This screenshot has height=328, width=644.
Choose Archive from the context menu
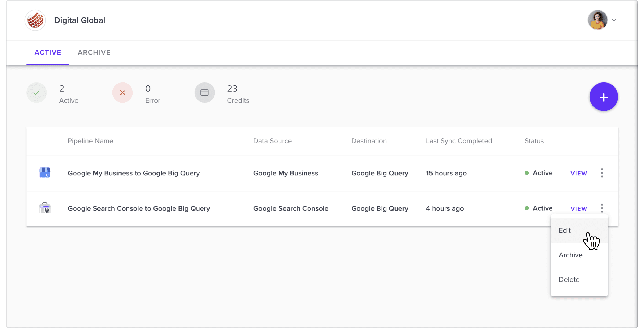click(x=579, y=255)
